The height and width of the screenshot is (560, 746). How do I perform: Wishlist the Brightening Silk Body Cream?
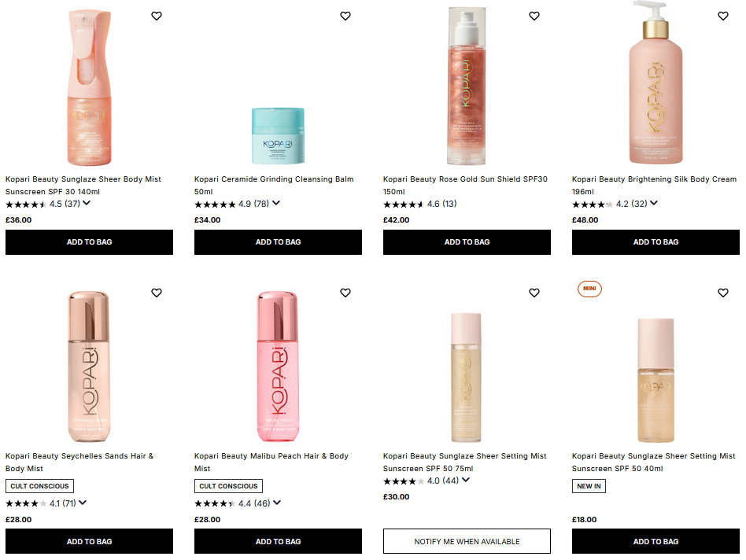722,16
